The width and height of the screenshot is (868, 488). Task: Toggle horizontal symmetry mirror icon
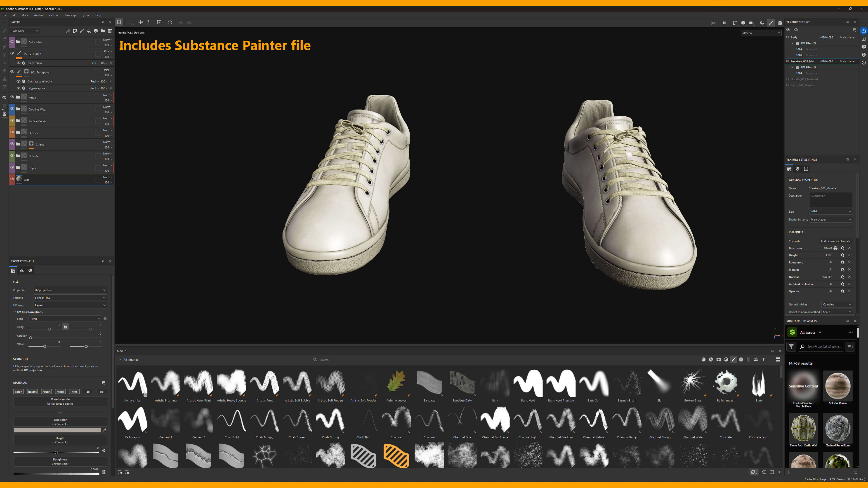click(141, 23)
